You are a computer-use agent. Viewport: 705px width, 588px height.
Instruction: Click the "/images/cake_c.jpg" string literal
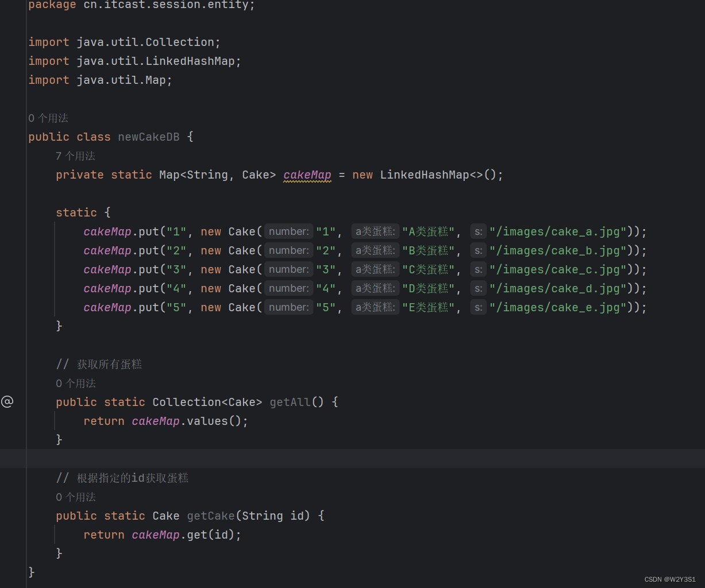pyautogui.click(x=558, y=269)
